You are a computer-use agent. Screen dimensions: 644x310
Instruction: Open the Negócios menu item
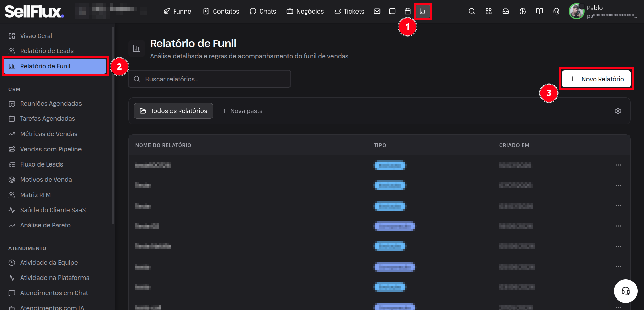305,12
